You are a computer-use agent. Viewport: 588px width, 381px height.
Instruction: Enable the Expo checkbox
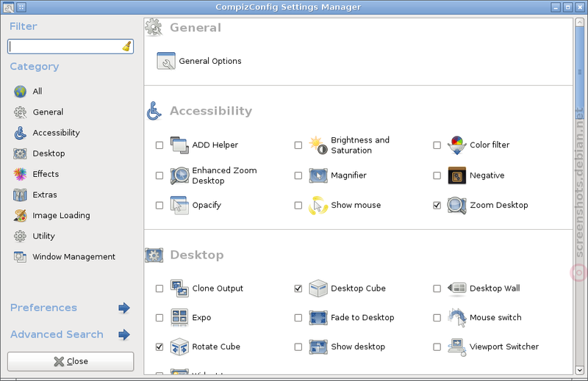[x=159, y=318]
